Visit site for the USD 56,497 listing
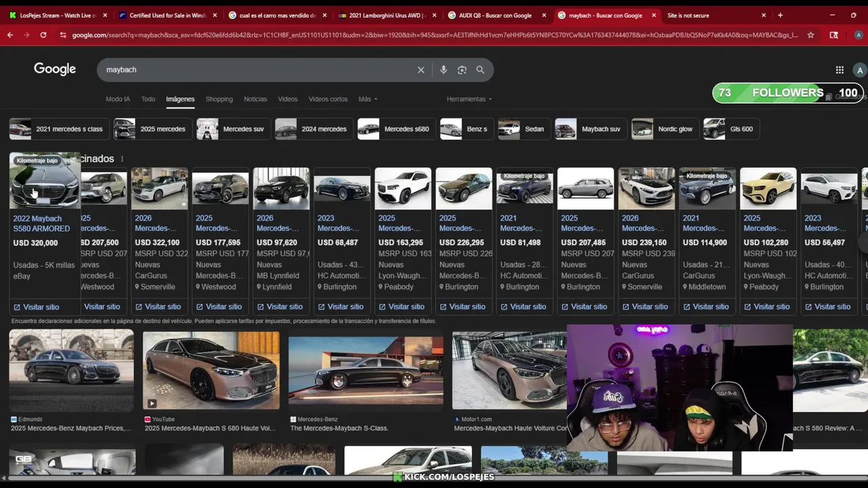868x488 pixels. (x=828, y=307)
